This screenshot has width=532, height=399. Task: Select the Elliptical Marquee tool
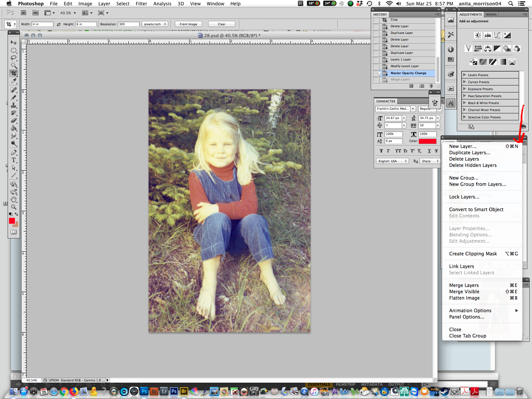(14, 51)
